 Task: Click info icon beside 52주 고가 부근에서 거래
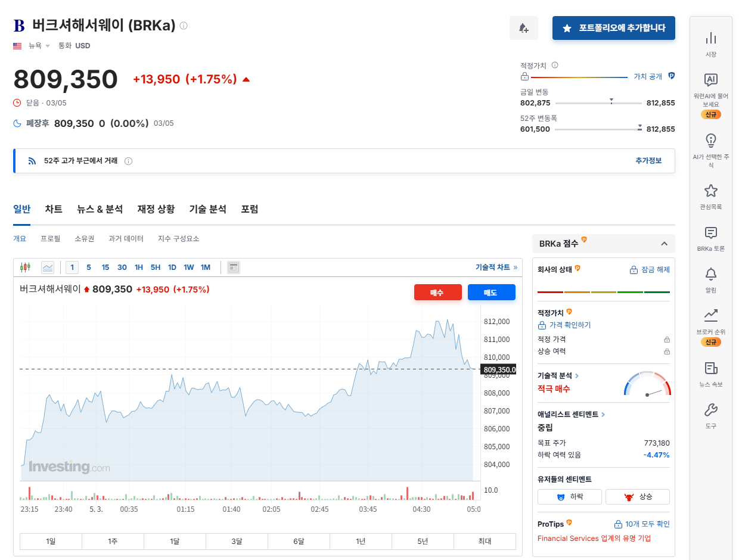tap(128, 161)
